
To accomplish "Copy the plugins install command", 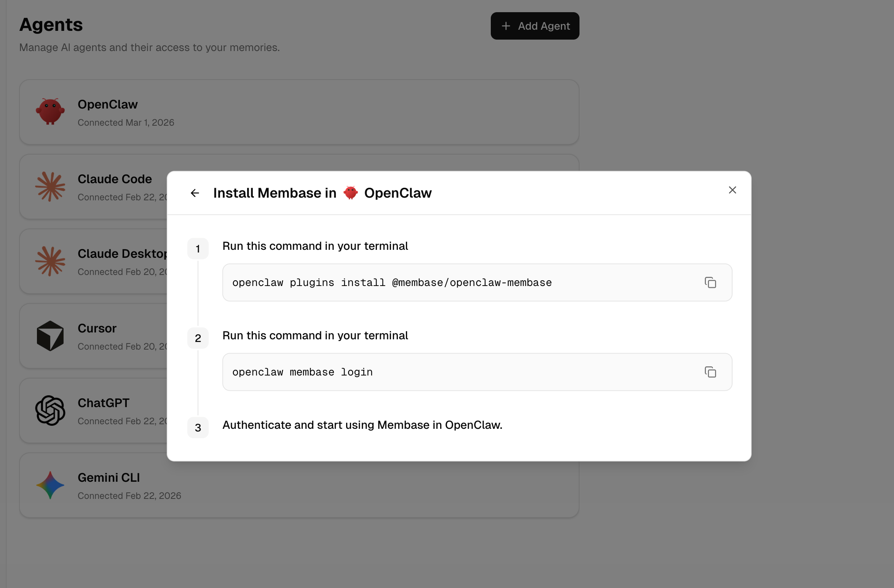I will 710,282.
